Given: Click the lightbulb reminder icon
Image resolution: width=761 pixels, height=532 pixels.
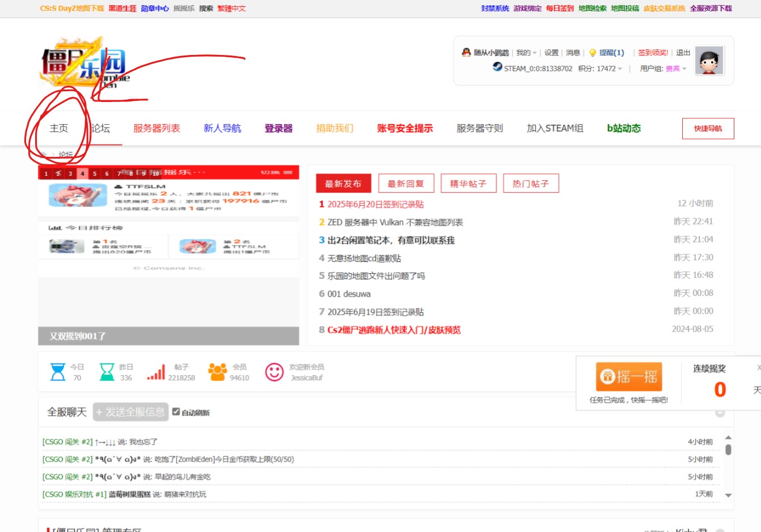Looking at the screenshot, I should pos(593,53).
